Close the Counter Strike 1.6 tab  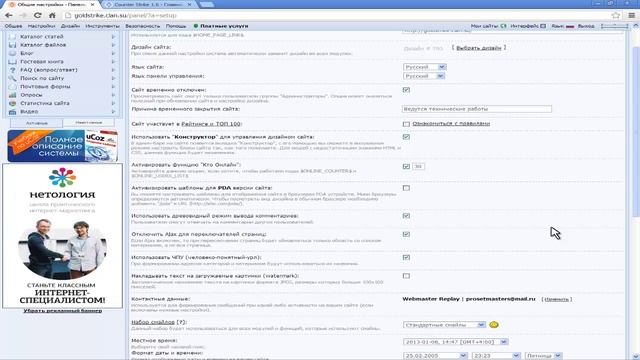190,4
